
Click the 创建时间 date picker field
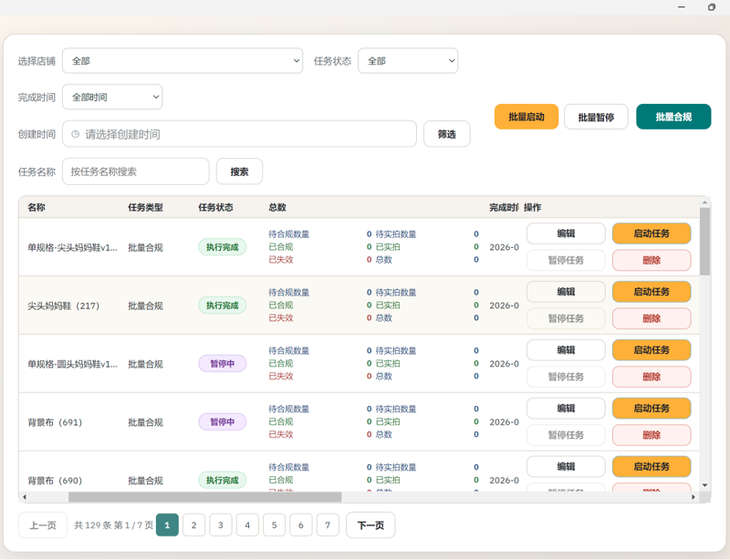pyautogui.click(x=239, y=134)
